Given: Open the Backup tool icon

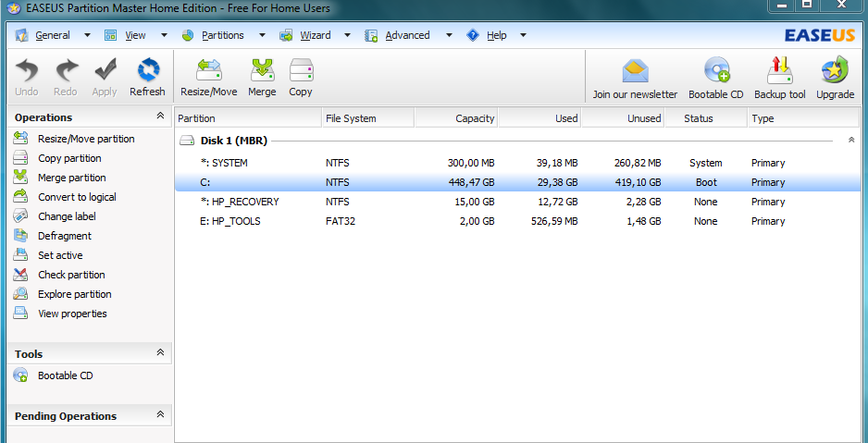Looking at the screenshot, I should tap(780, 70).
